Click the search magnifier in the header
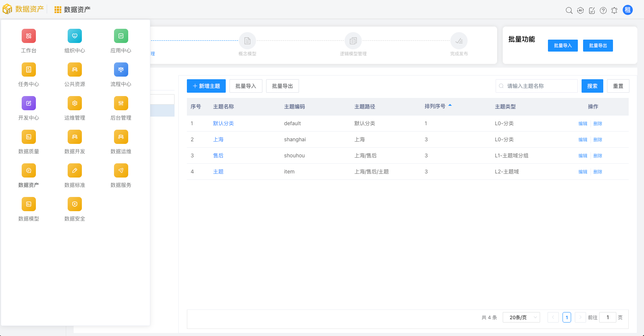This screenshot has height=336, width=644. point(569,10)
